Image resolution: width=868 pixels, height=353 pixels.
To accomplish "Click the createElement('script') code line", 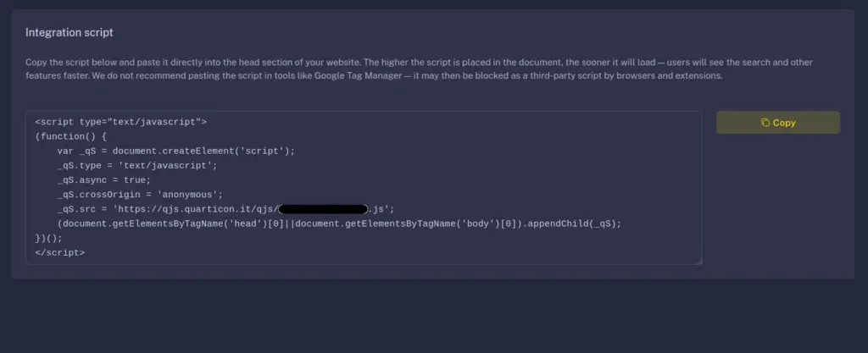I will pos(176,151).
